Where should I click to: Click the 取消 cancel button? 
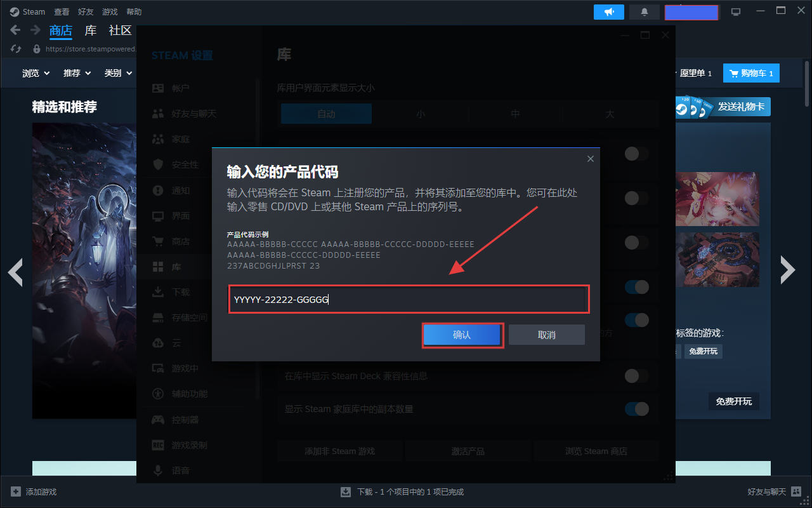pyautogui.click(x=546, y=335)
